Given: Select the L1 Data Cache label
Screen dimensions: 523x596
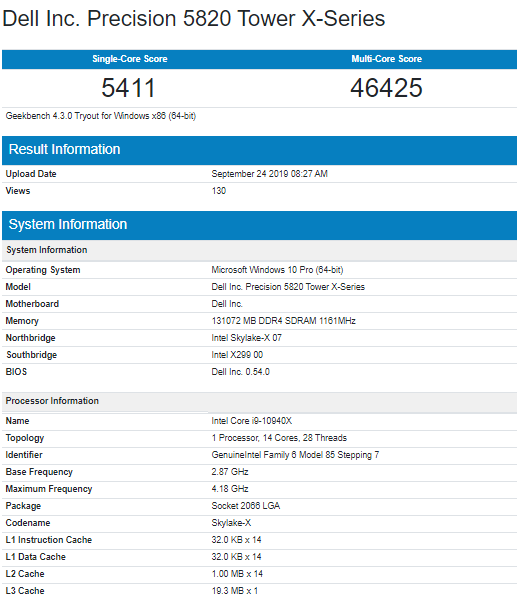Looking at the screenshot, I should click(x=36, y=557).
